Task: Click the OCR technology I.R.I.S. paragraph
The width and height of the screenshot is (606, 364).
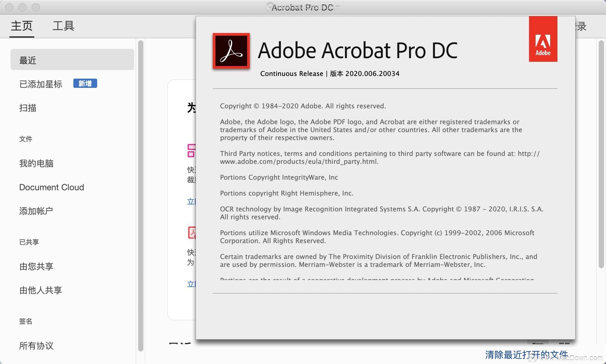Action: 382,213
